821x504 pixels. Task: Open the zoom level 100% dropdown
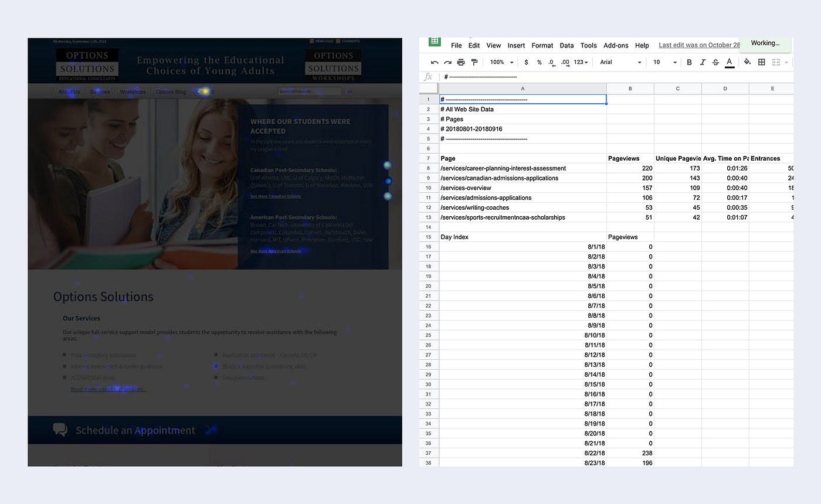click(500, 62)
